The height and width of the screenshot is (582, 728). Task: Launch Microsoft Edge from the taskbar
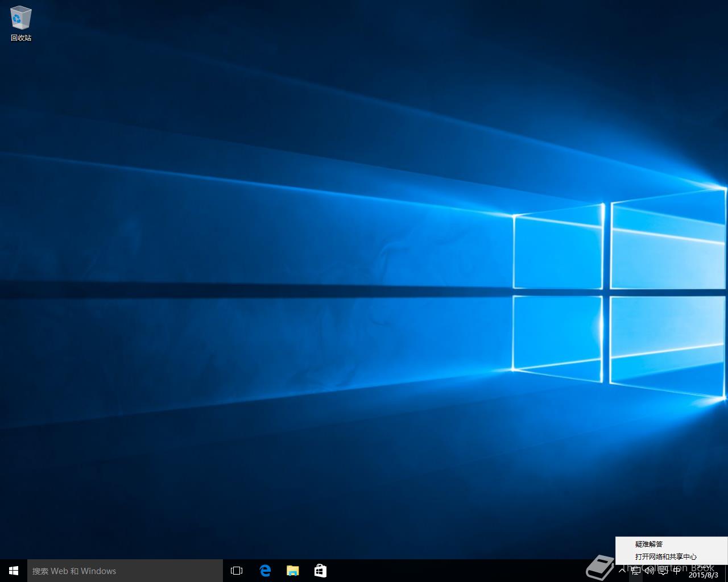(x=265, y=571)
